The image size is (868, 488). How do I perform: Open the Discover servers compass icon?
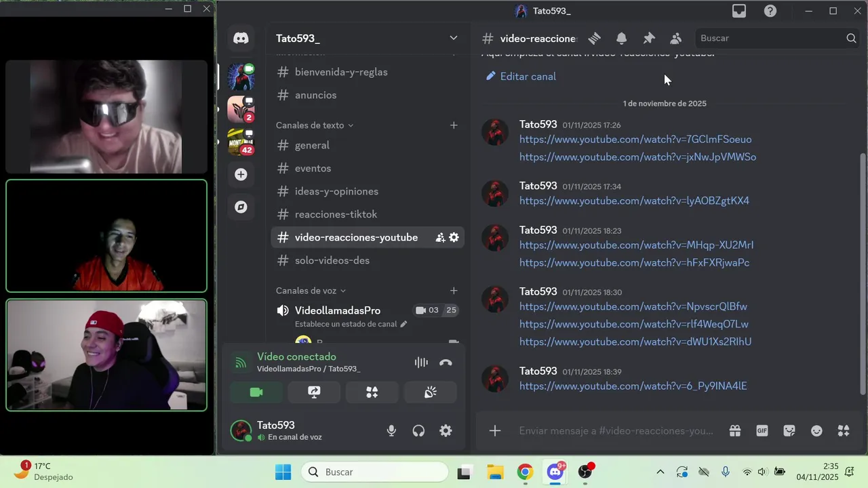click(241, 207)
